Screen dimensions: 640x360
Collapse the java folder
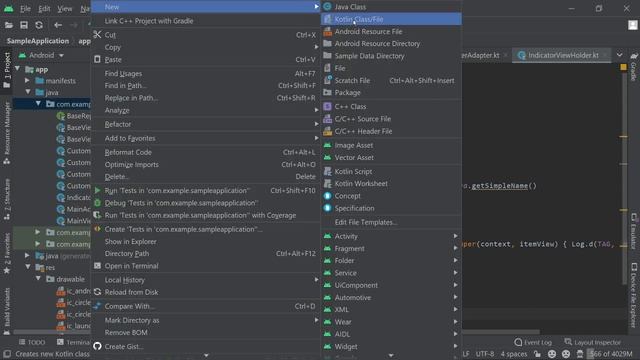click(x=27, y=92)
